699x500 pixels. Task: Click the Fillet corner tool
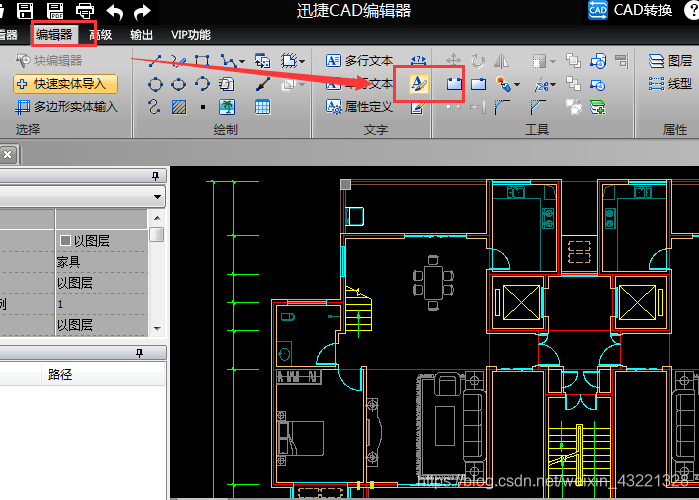click(x=502, y=107)
